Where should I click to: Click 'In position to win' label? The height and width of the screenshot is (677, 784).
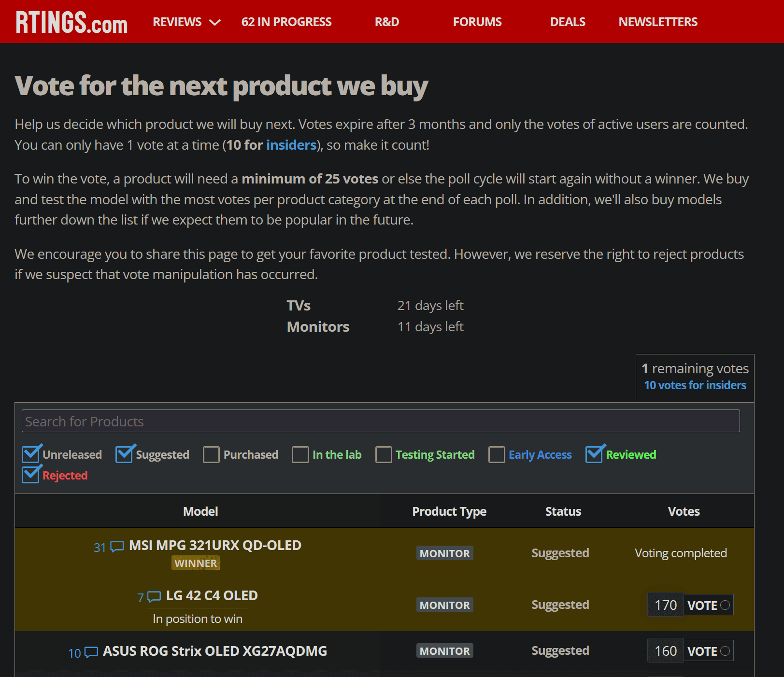[198, 619]
